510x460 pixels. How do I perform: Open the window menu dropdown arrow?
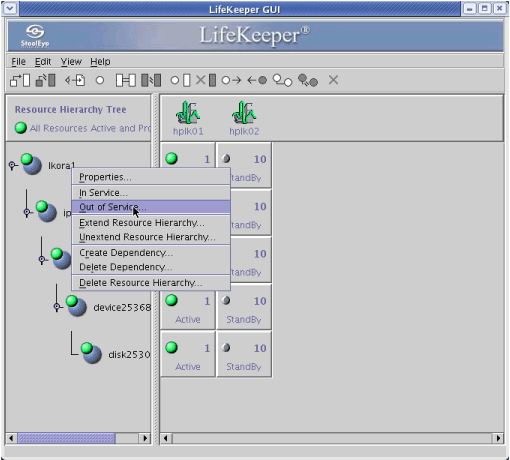click(10, 8)
